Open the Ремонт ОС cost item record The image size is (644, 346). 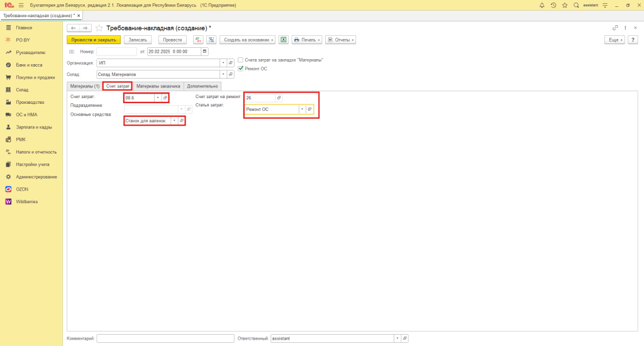(309, 109)
